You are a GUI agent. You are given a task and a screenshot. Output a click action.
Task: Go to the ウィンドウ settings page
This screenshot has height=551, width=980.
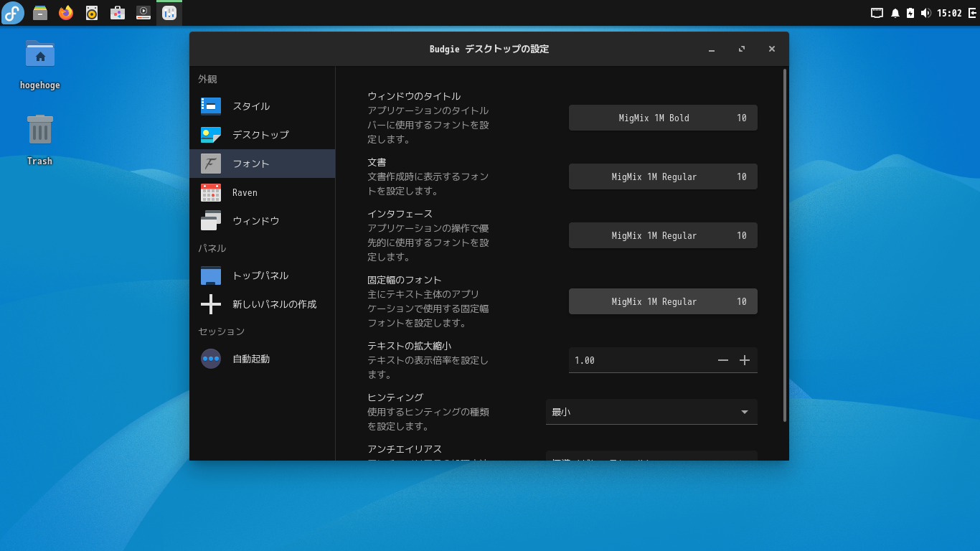(x=263, y=221)
